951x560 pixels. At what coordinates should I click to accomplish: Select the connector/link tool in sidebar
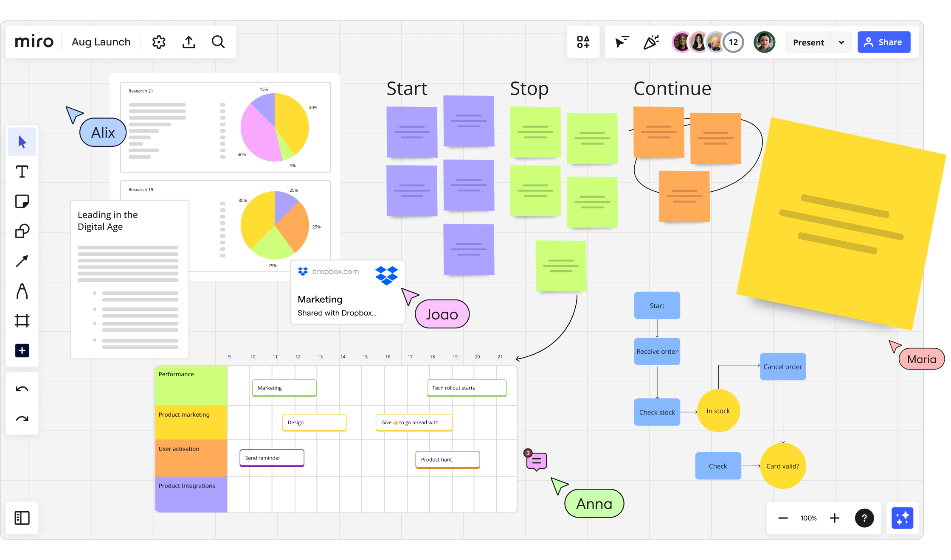(x=22, y=260)
